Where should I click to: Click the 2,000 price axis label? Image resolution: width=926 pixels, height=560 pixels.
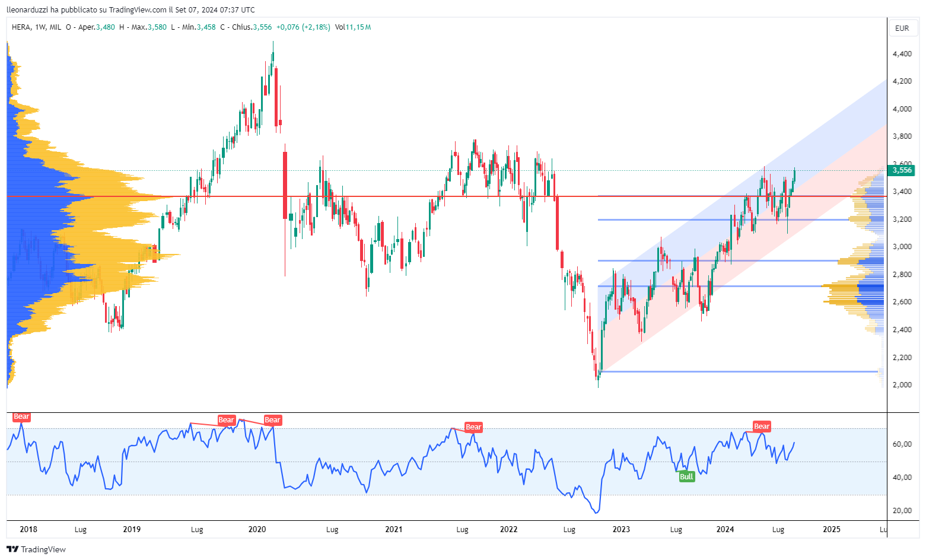(x=902, y=385)
